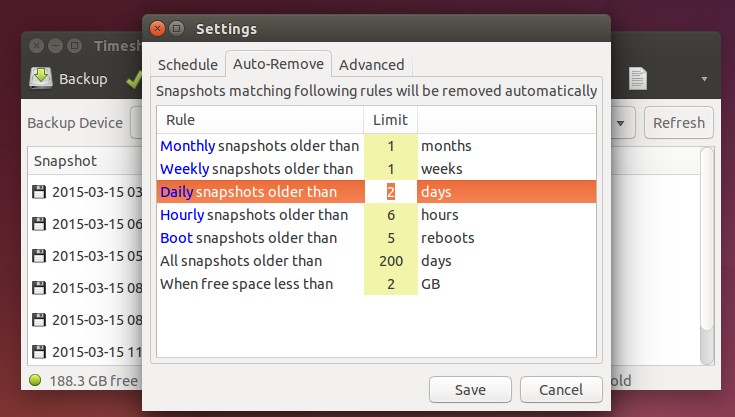Image resolution: width=735 pixels, height=417 pixels.
Task: Click the Backup icon in Timeshift toolbar
Action: pyautogui.click(x=41, y=78)
